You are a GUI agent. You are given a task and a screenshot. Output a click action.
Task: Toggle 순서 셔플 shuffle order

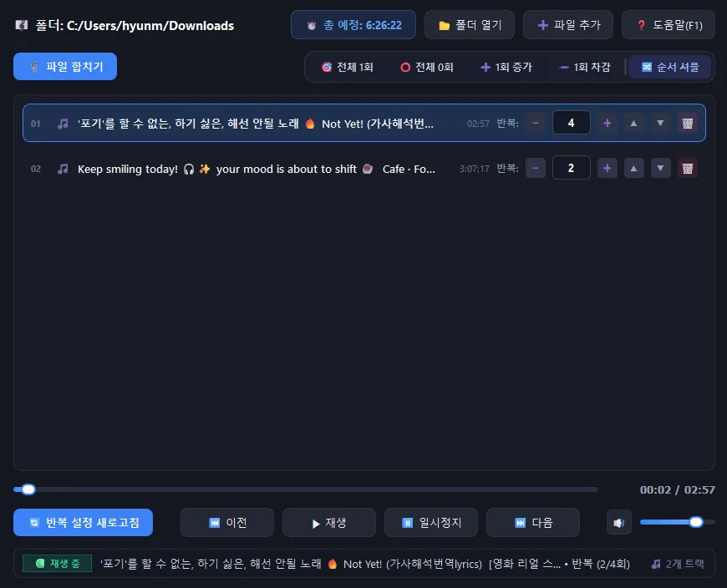(x=669, y=67)
